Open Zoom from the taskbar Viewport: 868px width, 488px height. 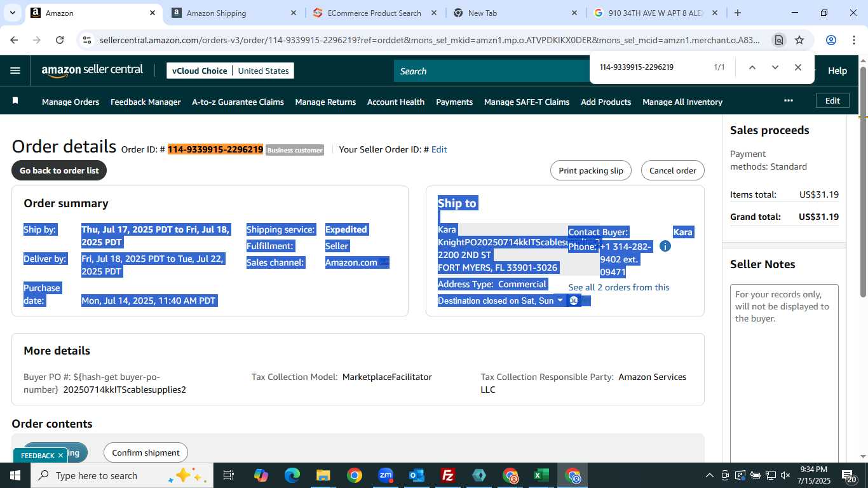point(386,475)
